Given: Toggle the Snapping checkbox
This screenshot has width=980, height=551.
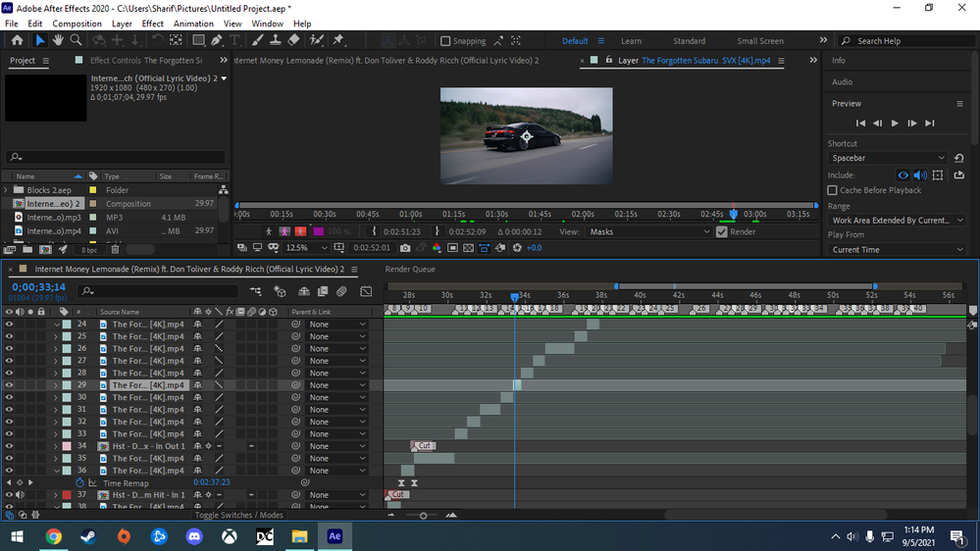Looking at the screenshot, I should [x=445, y=41].
